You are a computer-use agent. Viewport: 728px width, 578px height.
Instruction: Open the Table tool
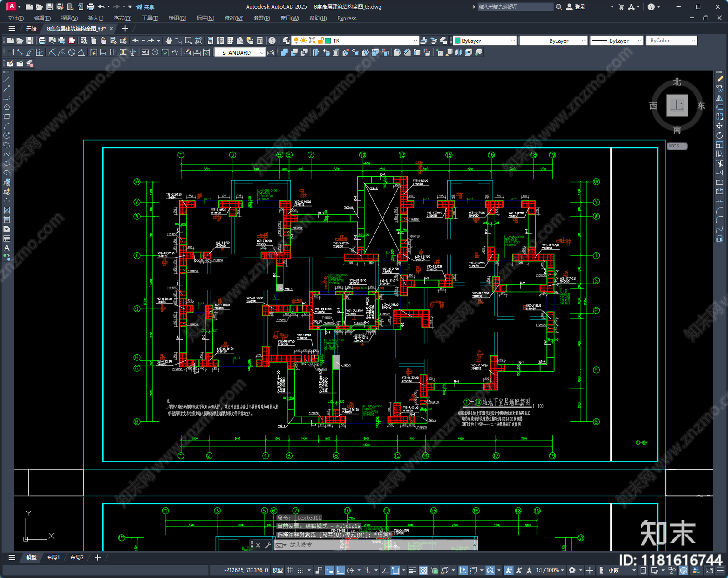point(7,238)
